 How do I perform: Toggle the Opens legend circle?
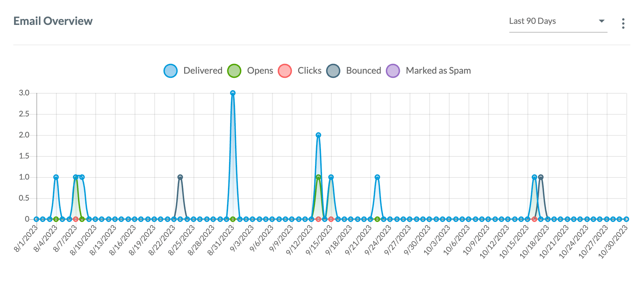click(x=234, y=71)
